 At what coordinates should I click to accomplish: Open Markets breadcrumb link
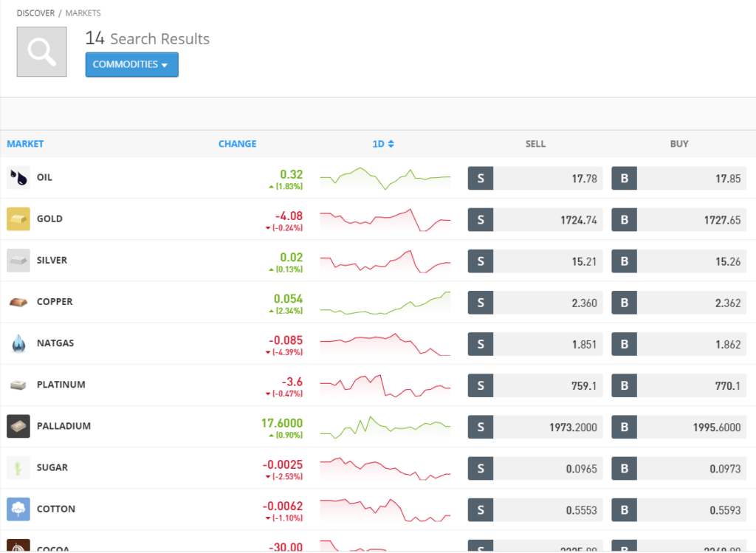(x=83, y=13)
